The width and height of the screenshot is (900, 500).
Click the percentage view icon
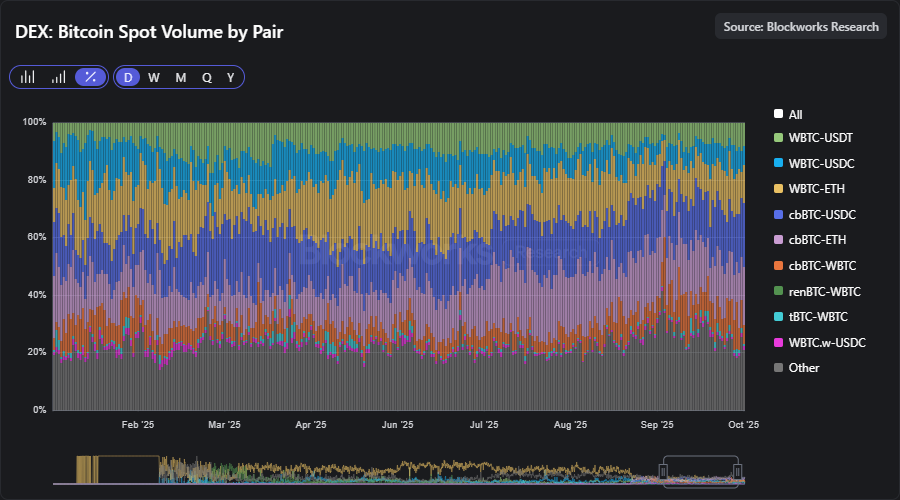pos(90,77)
